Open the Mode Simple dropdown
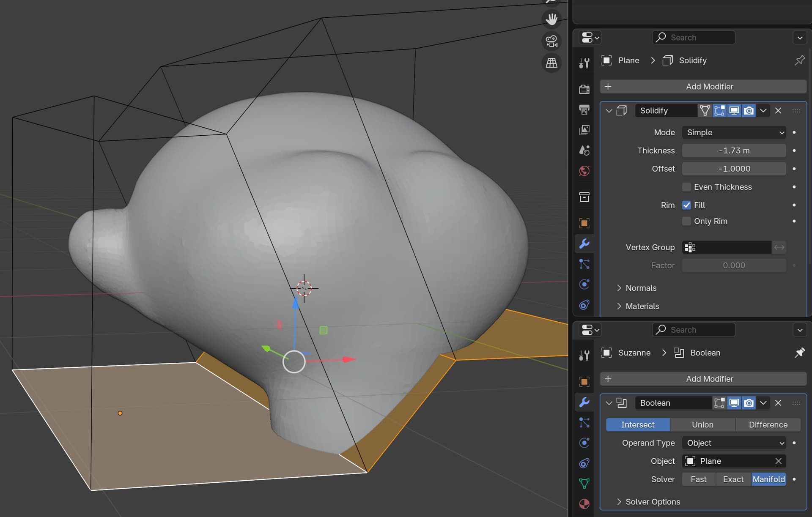 pos(734,132)
